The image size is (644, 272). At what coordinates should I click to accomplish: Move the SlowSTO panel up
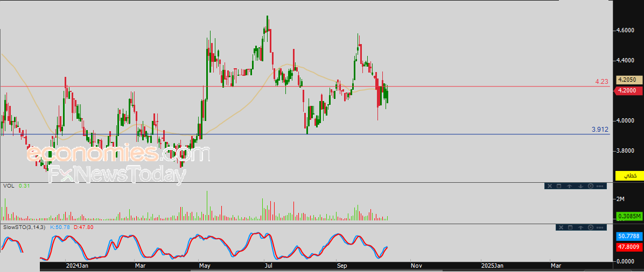pos(580,227)
